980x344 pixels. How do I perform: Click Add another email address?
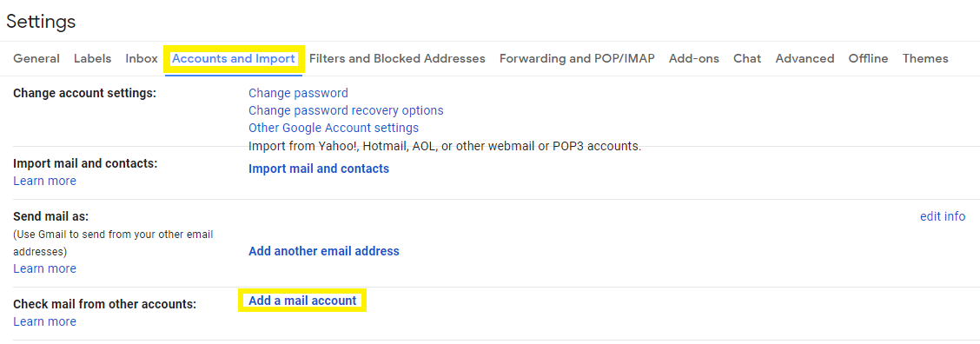pyautogui.click(x=324, y=251)
